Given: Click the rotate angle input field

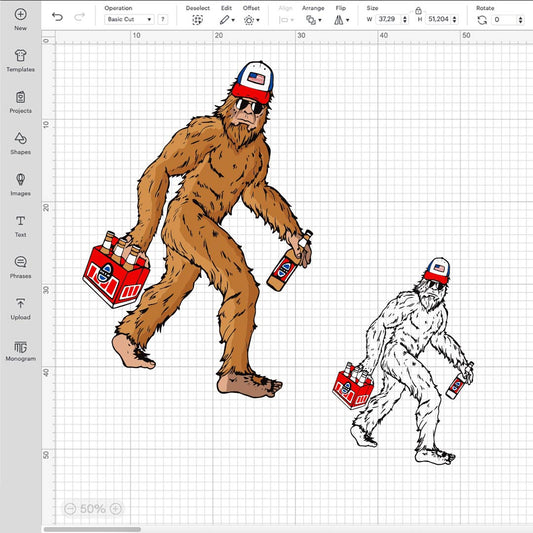Looking at the screenshot, I should click(504, 20).
